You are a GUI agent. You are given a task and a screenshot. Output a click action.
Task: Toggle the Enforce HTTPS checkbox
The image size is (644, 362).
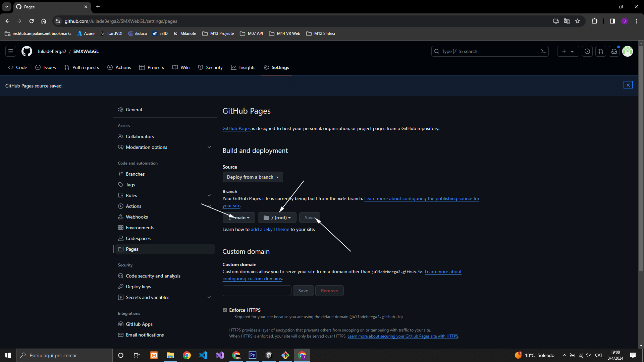pyautogui.click(x=225, y=310)
